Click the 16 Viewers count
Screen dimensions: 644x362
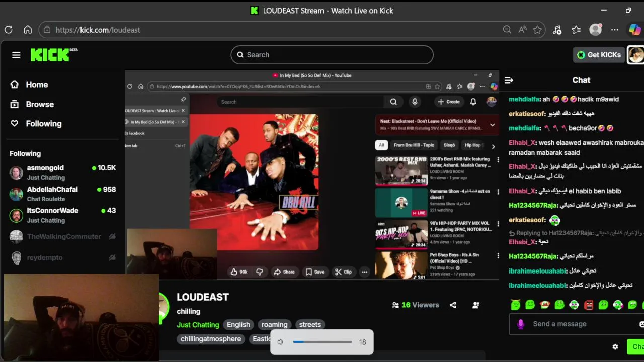tap(416, 305)
